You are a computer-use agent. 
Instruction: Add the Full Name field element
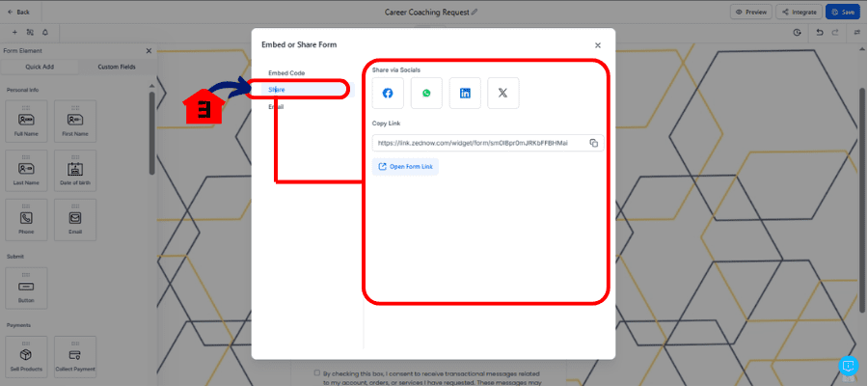point(26,121)
